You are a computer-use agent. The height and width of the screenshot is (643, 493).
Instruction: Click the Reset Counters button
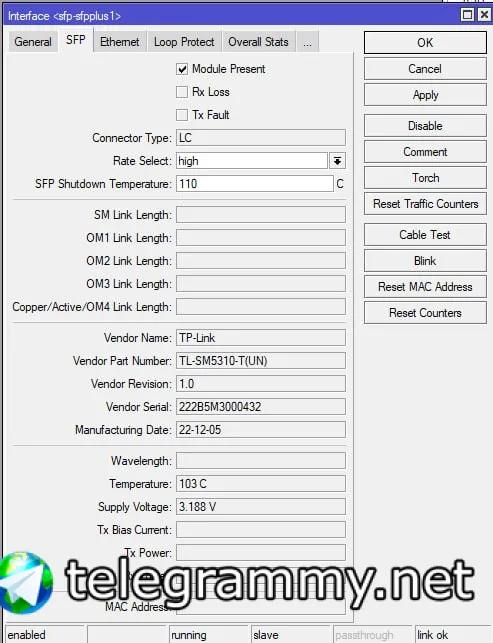(x=425, y=313)
